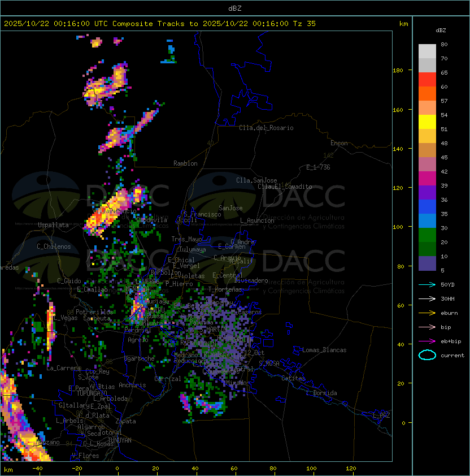Click the 'Clla.del_Rosario' map label
The height and width of the screenshot is (476, 470).
[266, 128]
